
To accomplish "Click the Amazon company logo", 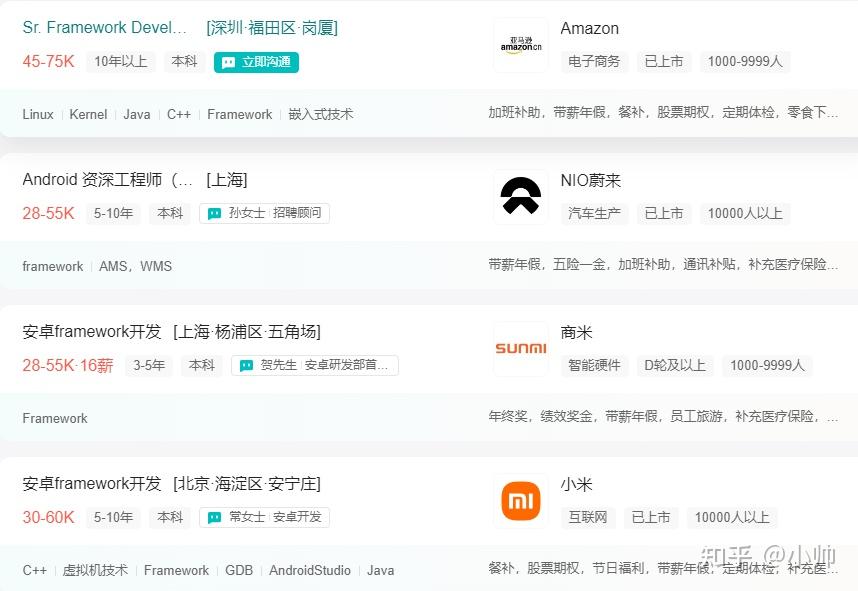I will click(520, 45).
